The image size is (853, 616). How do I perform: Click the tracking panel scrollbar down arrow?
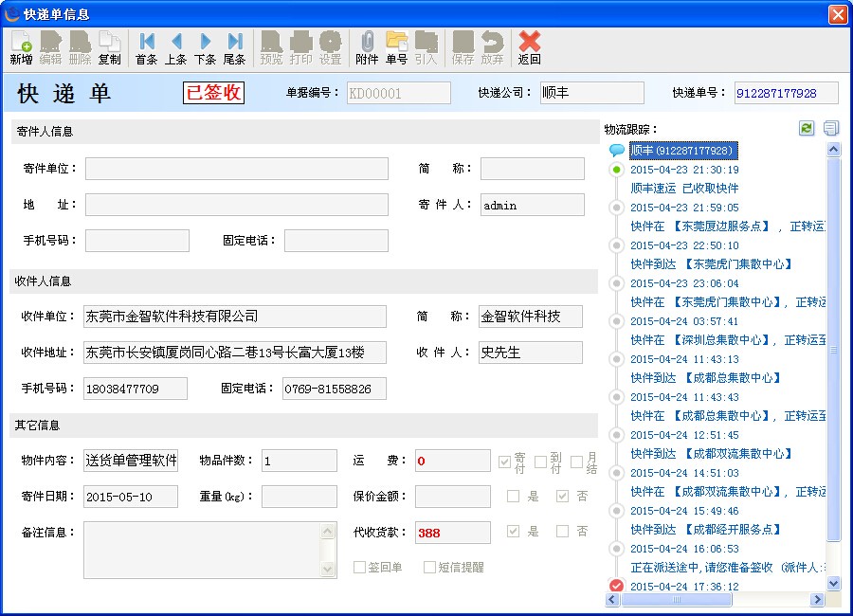831,585
